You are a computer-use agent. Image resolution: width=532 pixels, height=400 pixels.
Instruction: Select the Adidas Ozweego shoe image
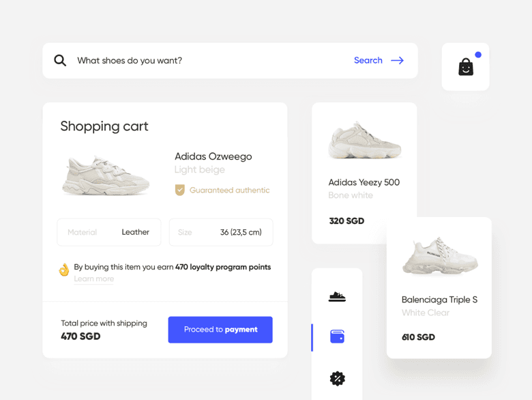tap(106, 175)
